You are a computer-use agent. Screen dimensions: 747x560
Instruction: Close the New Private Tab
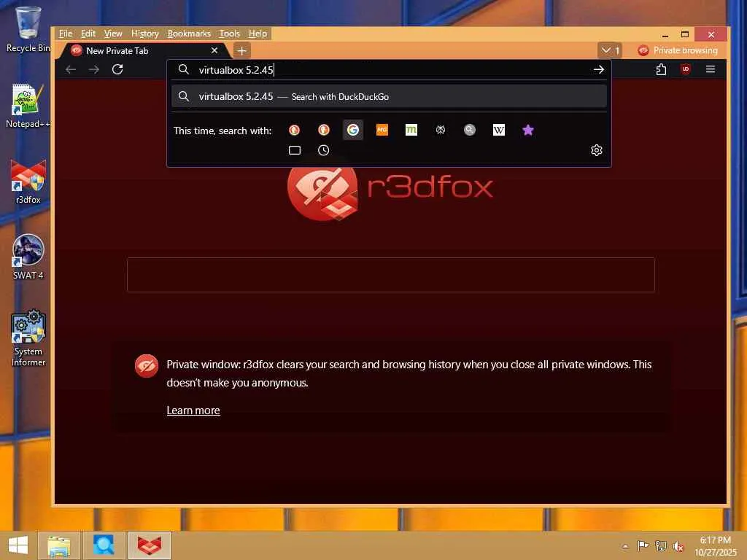[214, 50]
